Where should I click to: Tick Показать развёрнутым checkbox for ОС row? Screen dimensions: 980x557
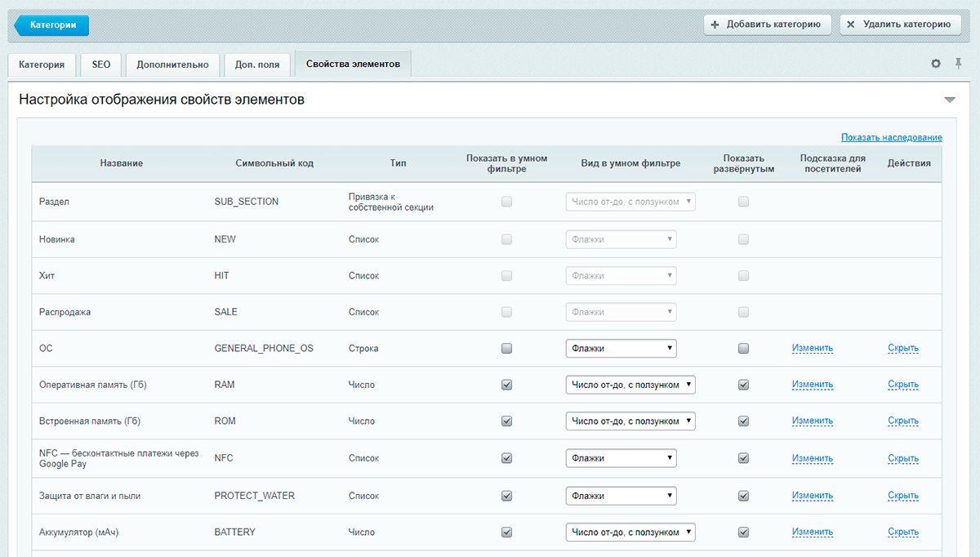(x=743, y=349)
